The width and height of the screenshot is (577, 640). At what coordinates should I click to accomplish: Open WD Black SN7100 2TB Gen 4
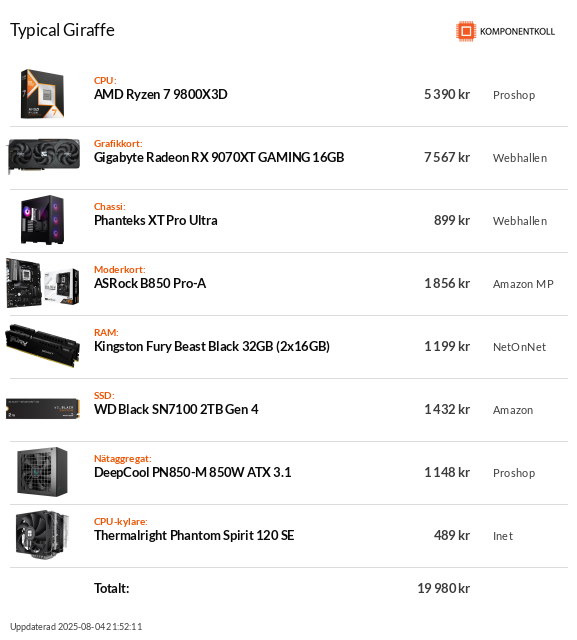tap(176, 409)
